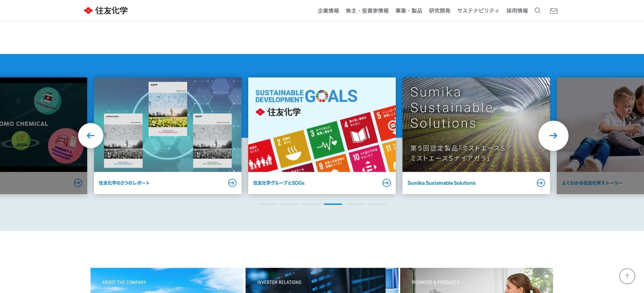Select second carousel indicator bar
644x293 pixels.
[289, 204]
